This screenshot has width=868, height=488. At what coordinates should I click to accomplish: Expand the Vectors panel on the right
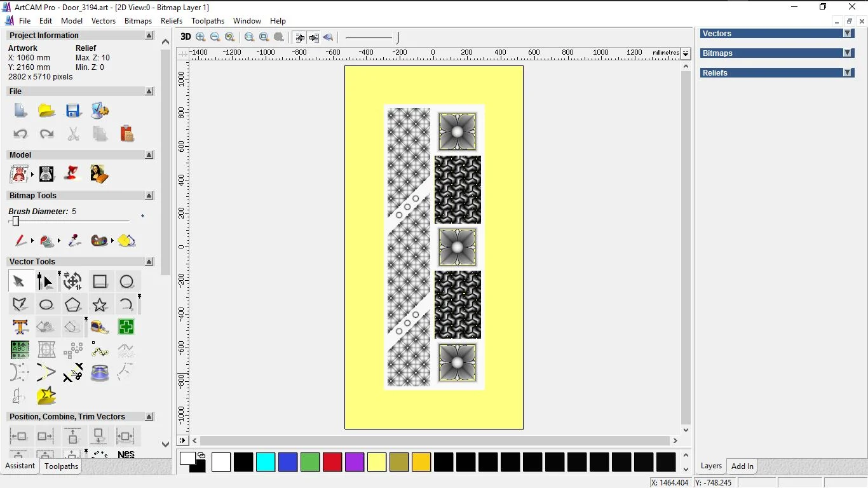pos(847,34)
